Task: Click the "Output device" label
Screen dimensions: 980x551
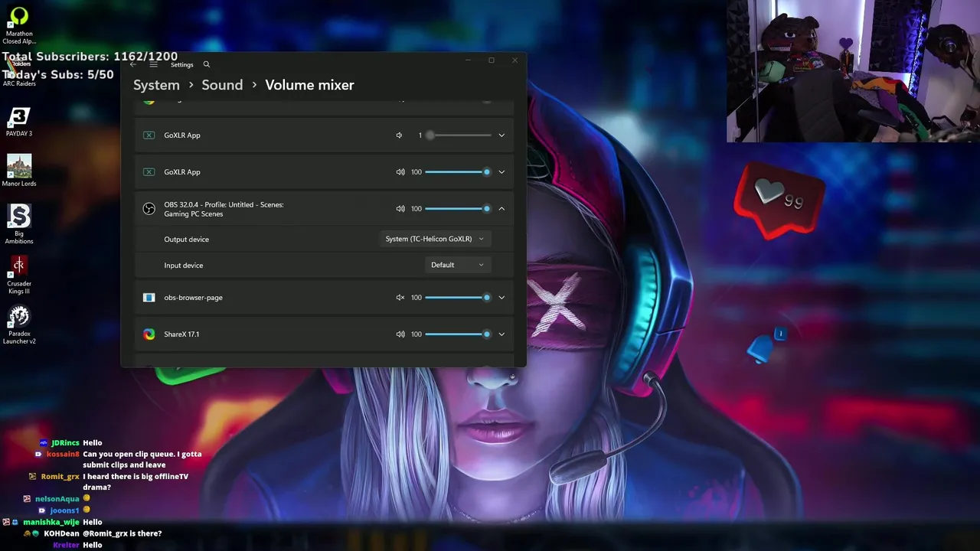Action: 186,240
